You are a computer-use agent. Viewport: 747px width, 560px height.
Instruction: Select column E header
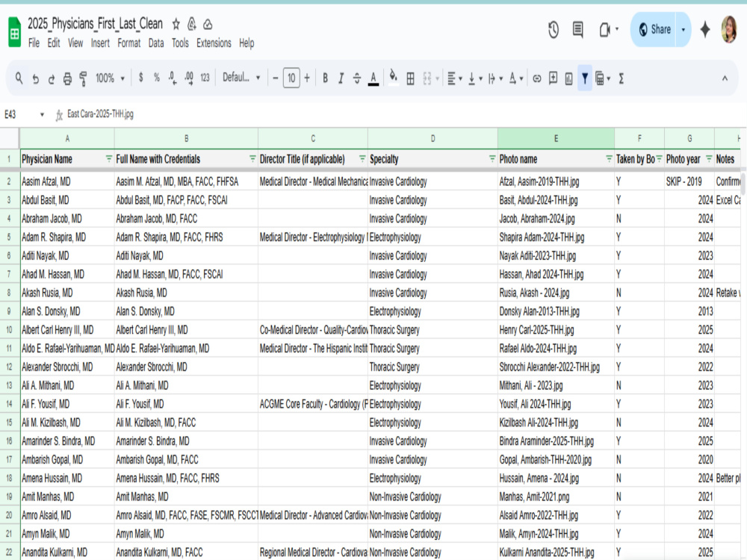556,139
